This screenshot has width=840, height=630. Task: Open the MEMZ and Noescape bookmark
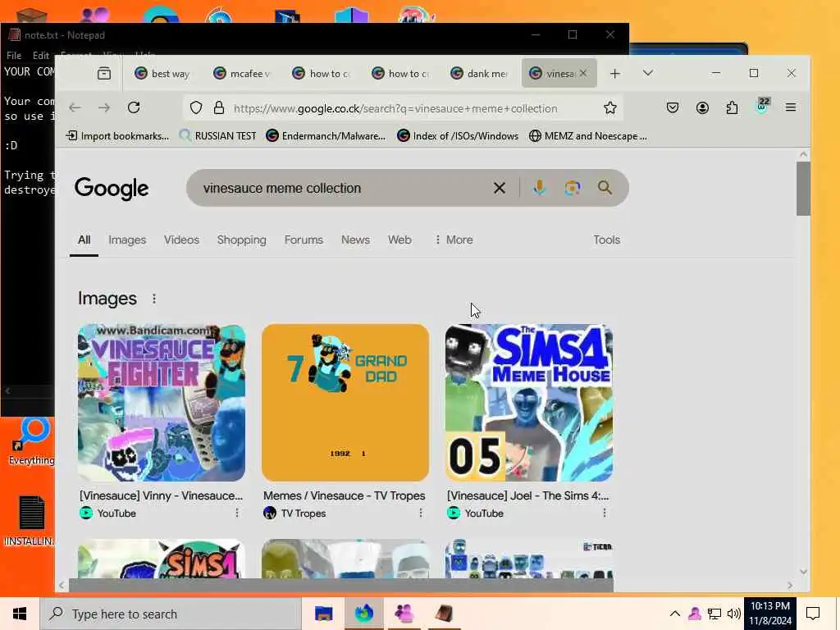(x=588, y=136)
